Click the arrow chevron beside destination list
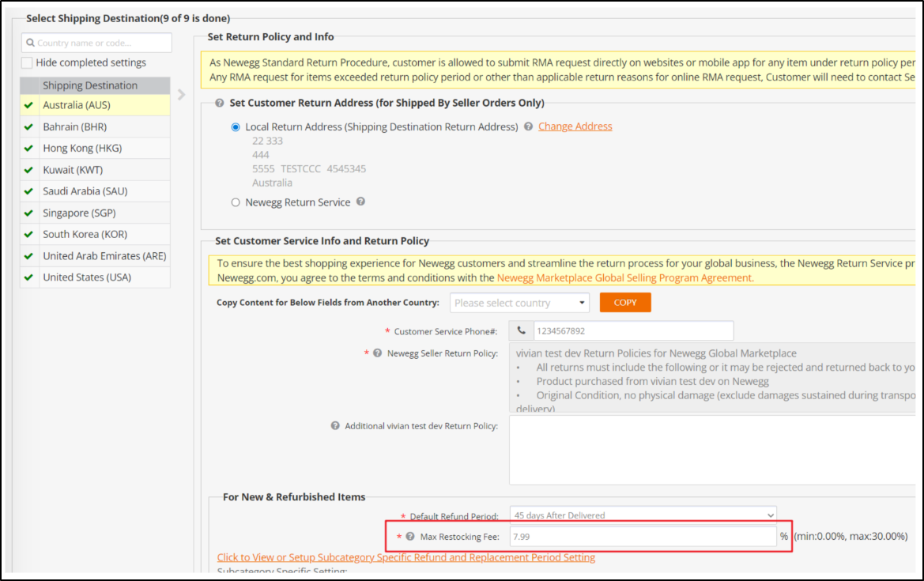Viewport: 924px width, 581px height. (182, 95)
